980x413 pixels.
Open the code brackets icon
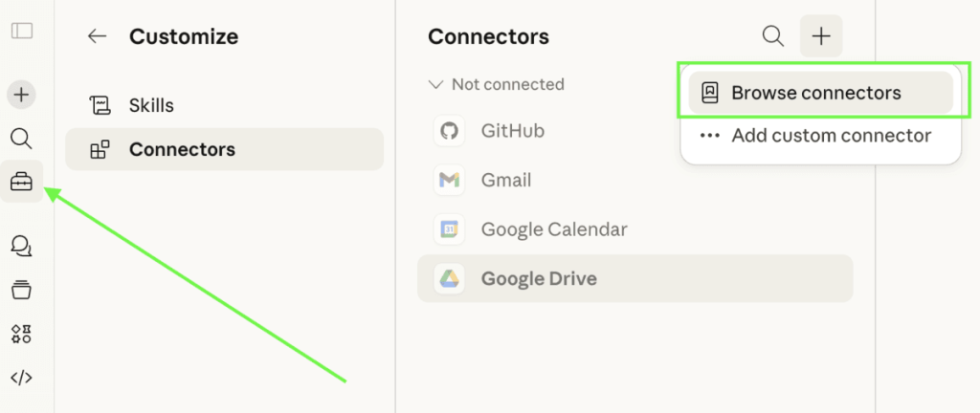(21, 378)
